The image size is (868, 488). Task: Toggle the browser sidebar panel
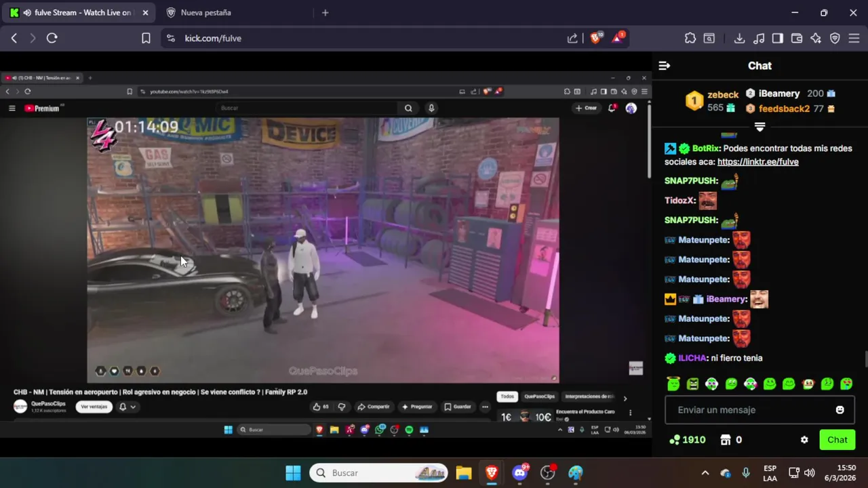point(778,39)
